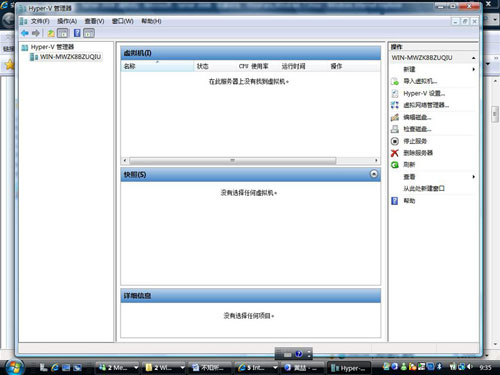Open Hyper-V 设置 from Actions

[424, 93]
